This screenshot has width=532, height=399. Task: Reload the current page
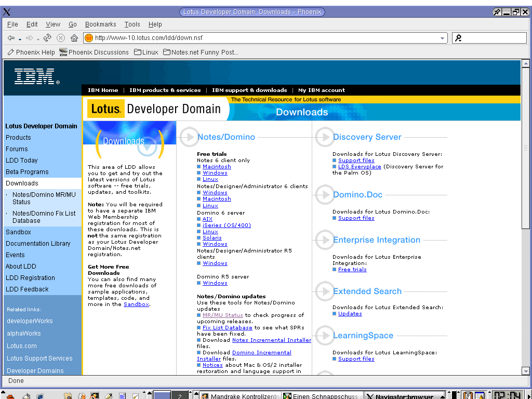click(x=47, y=37)
